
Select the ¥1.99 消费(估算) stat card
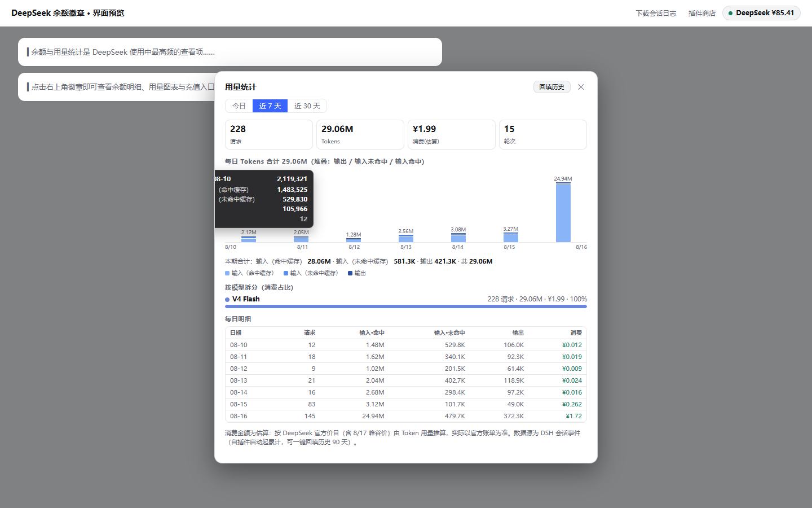click(x=452, y=134)
